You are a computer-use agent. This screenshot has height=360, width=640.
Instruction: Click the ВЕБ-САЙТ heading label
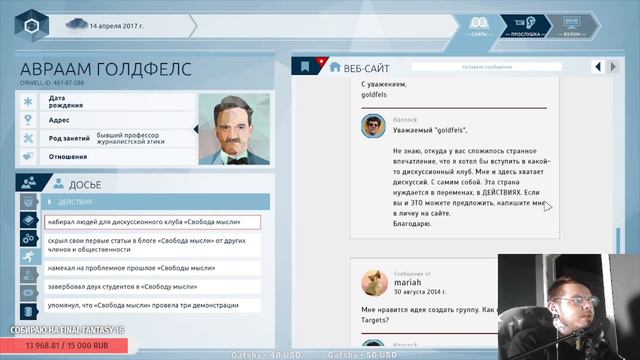coord(366,68)
